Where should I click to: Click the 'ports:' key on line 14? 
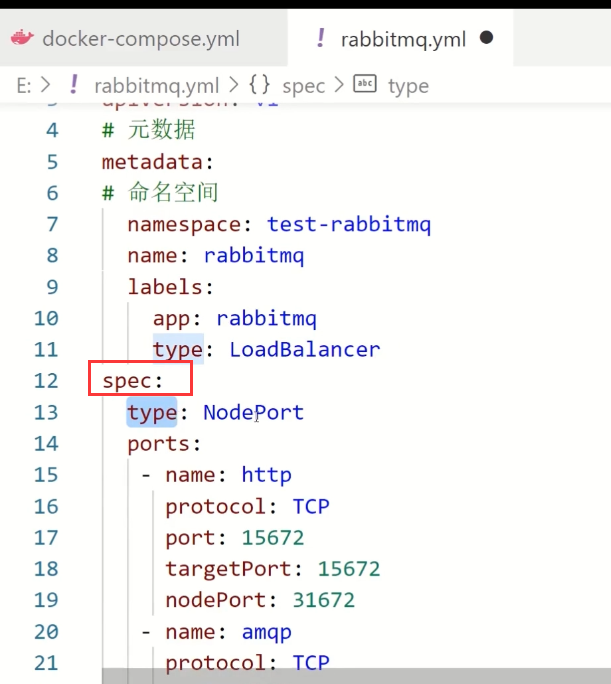point(164,444)
